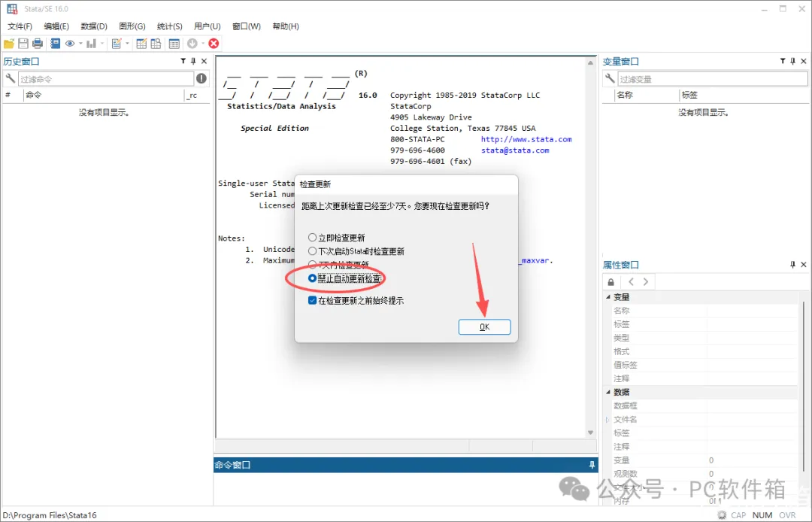The image size is (812, 522).
Task: Click the Graph bar chart icon
Action: (91, 44)
